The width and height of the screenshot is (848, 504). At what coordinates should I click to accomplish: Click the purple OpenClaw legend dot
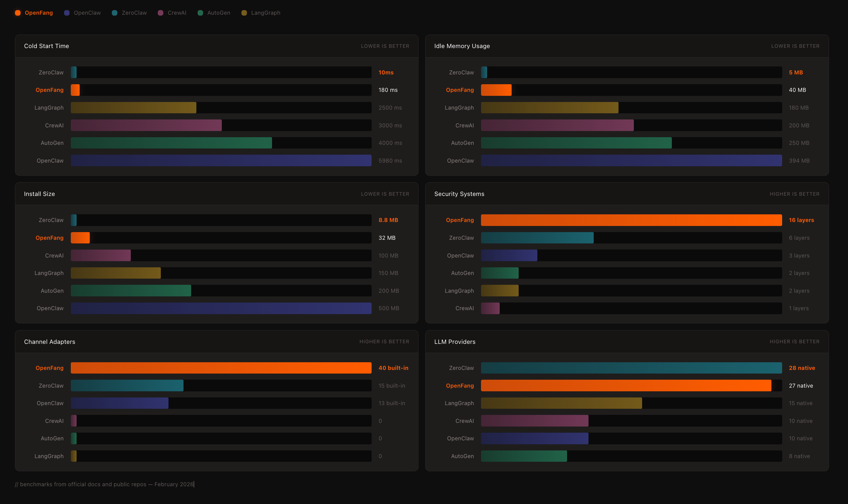click(x=66, y=13)
